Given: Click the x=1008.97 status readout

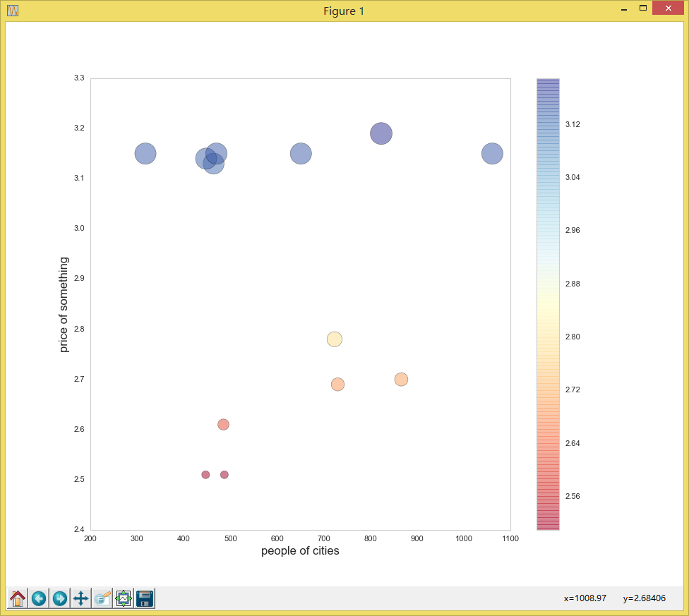Looking at the screenshot, I should (585, 598).
